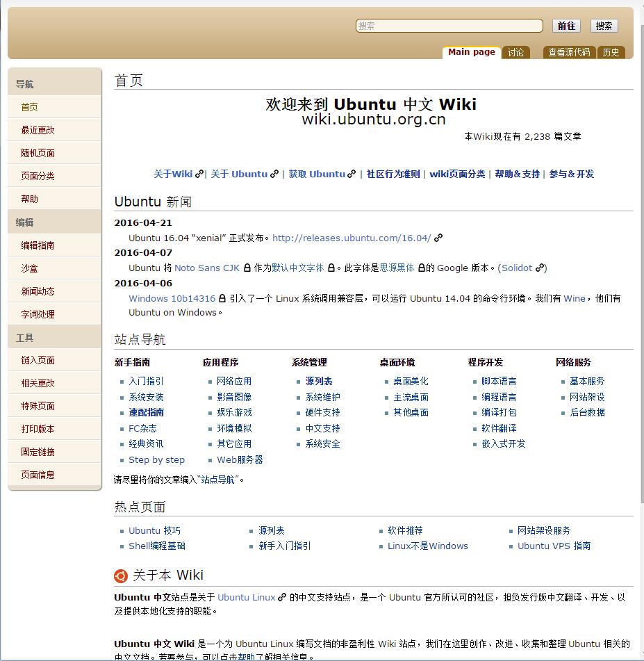Open 脚本语言 under 程序开发
The width and height of the screenshot is (644, 661).
(x=499, y=381)
